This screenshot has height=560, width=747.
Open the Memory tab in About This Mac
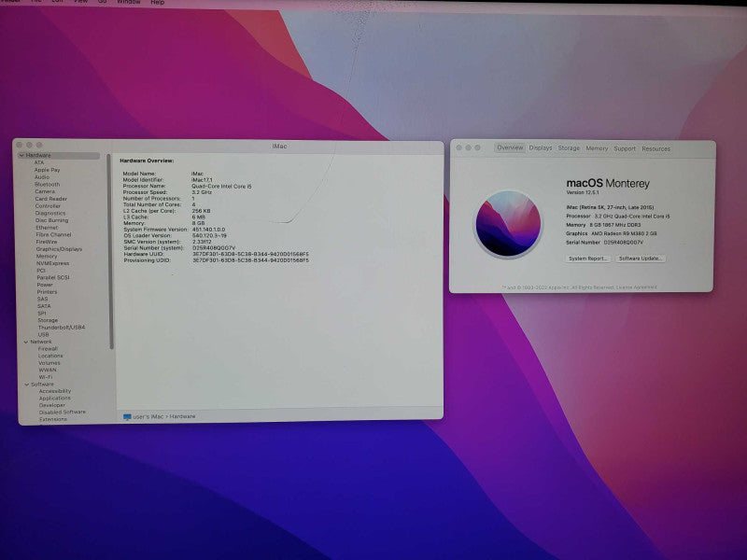pyautogui.click(x=597, y=148)
